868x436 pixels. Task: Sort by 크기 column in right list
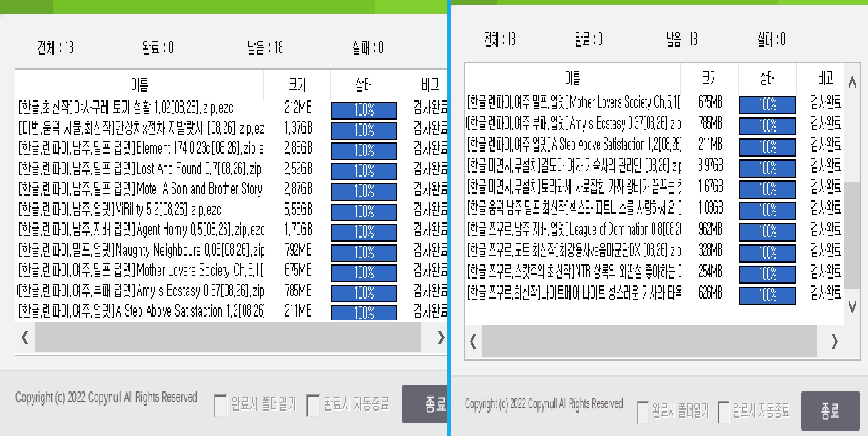coord(709,78)
